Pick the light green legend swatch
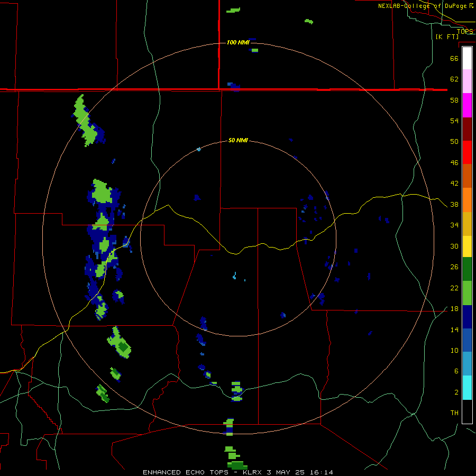 pyautogui.click(x=467, y=293)
